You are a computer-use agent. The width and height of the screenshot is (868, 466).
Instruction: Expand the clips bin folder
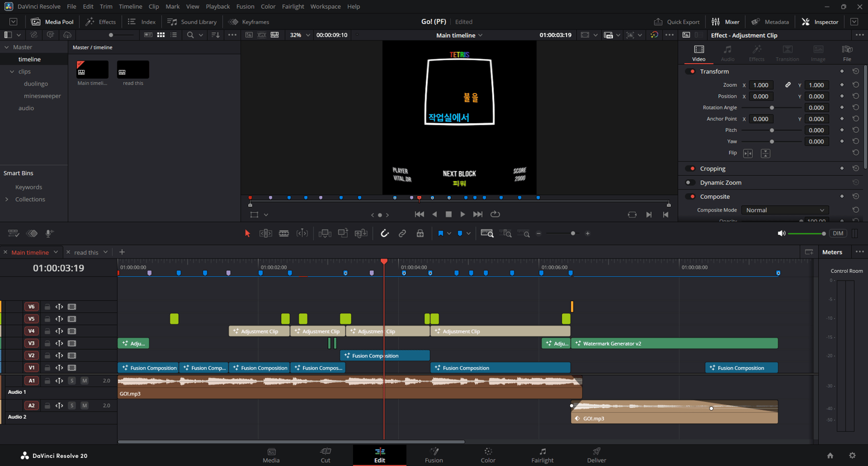click(x=12, y=72)
